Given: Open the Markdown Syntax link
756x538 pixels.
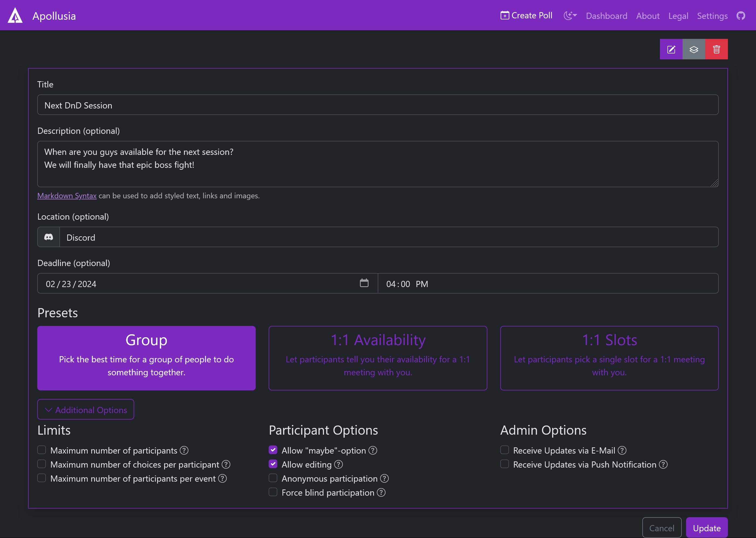Looking at the screenshot, I should coord(67,196).
